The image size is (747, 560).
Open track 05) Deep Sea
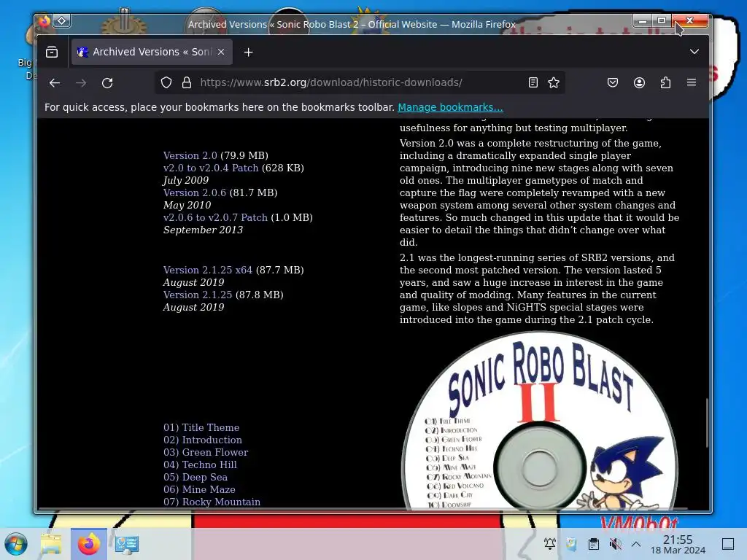pyautogui.click(x=196, y=477)
